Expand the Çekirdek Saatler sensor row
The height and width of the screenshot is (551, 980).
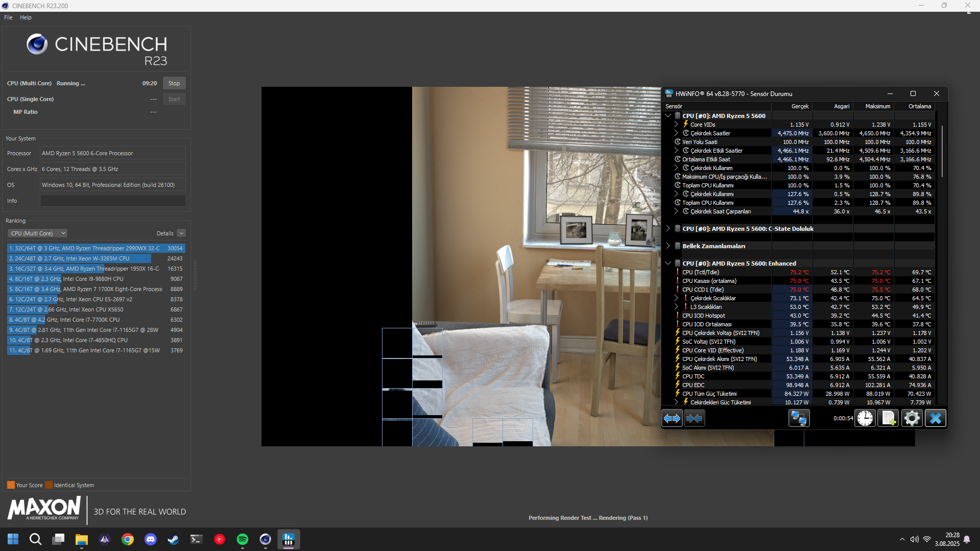(x=676, y=133)
